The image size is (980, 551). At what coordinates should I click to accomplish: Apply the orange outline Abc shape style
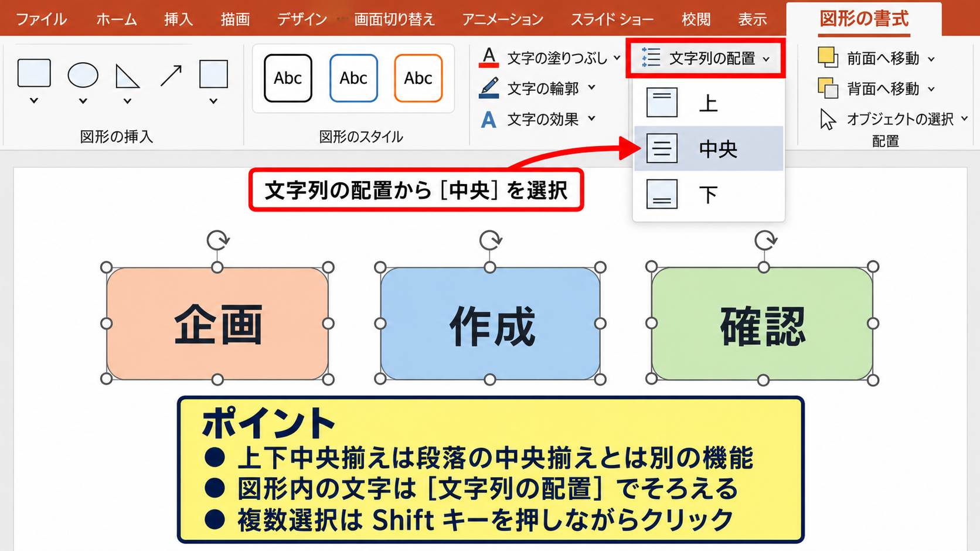(418, 78)
